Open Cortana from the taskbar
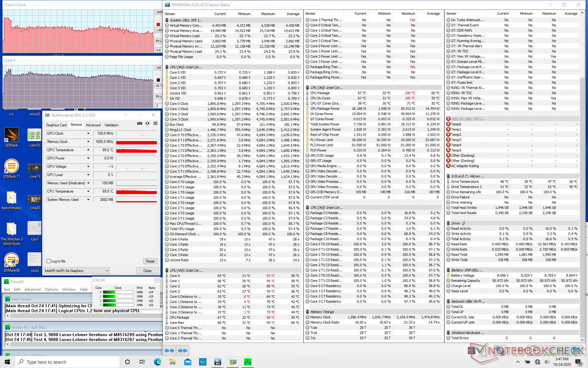This screenshot has width=588, height=368. pos(127,362)
